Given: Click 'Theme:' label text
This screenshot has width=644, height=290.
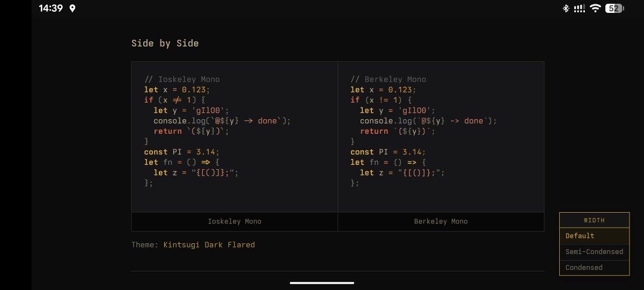Looking at the screenshot, I should pos(145,245).
